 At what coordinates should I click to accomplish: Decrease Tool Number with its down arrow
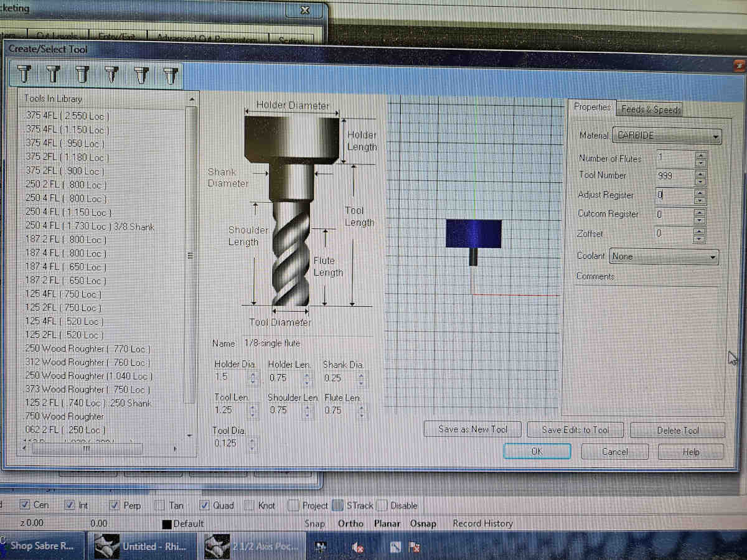click(x=700, y=181)
